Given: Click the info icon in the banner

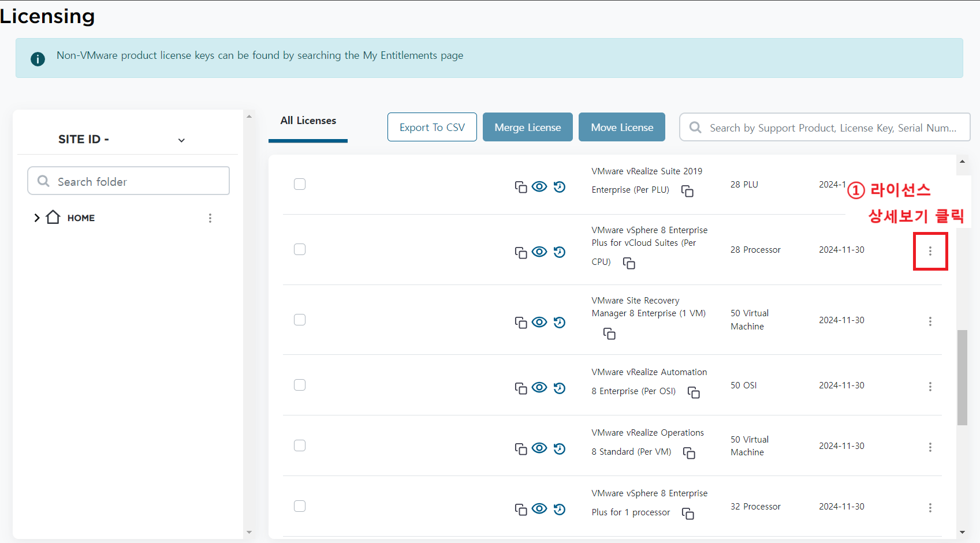Looking at the screenshot, I should [x=38, y=59].
